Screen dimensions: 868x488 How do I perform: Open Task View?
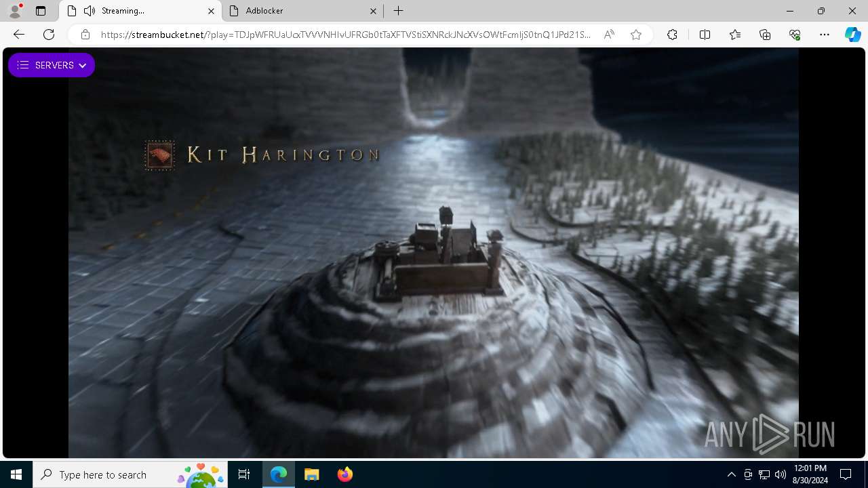point(244,474)
